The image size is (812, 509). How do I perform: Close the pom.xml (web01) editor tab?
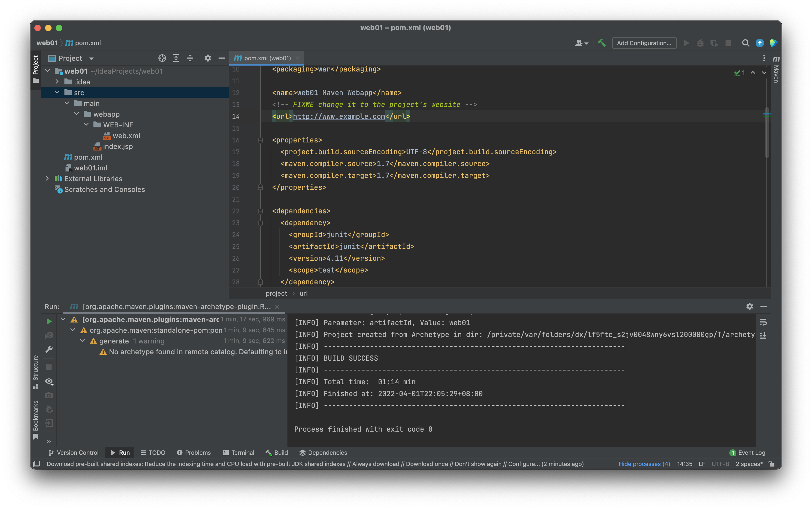coord(297,58)
